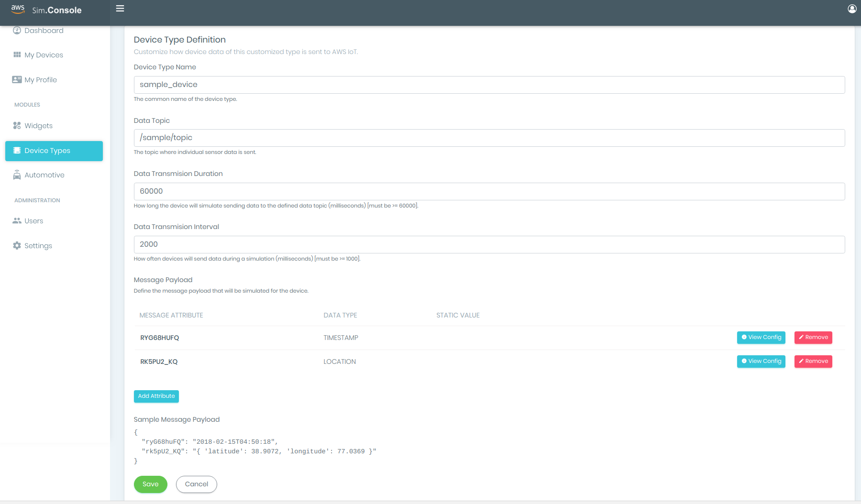Image resolution: width=861 pixels, height=504 pixels.
Task: Select the My Devices grid icon
Action: [17, 55]
